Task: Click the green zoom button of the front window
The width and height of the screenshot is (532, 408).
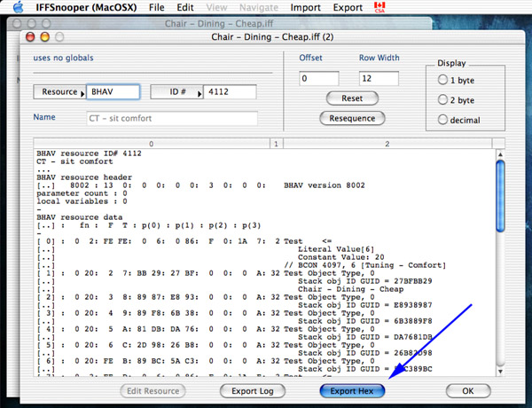Action: tap(59, 38)
